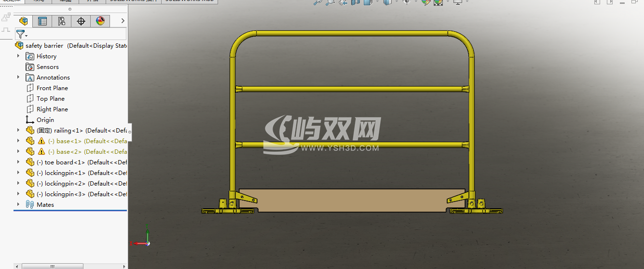This screenshot has width=644, height=269.
Task: Select the railing<1> component icon
Action: coord(30,131)
